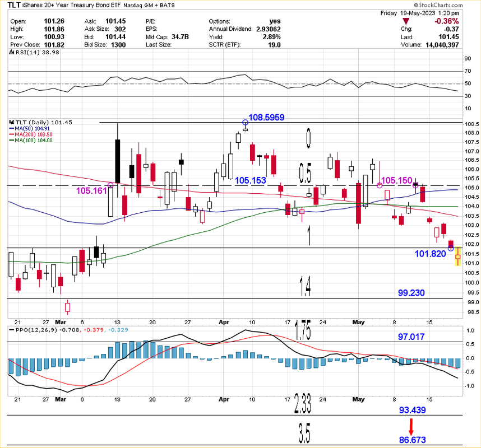The height and width of the screenshot is (448, 481).
Task: Click the PPO axis label 1.0
Action: pos(470,330)
